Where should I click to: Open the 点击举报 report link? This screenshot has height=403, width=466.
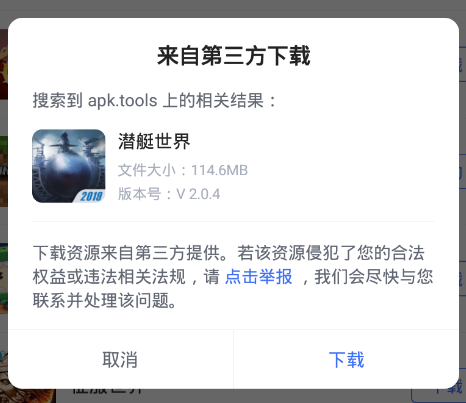[x=258, y=277]
